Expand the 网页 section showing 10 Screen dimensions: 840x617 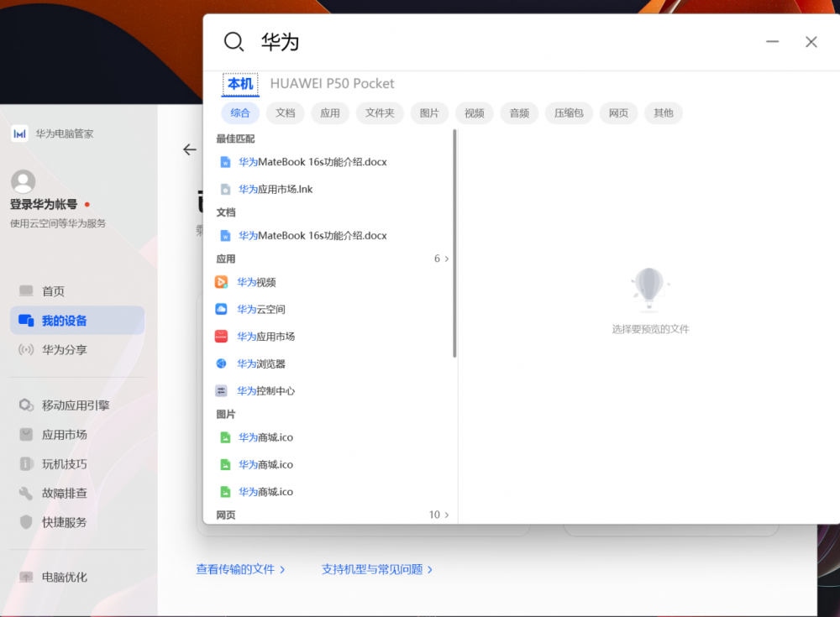438,515
